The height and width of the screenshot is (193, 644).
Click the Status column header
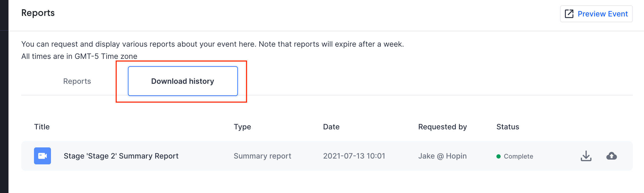(x=508, y=127)
